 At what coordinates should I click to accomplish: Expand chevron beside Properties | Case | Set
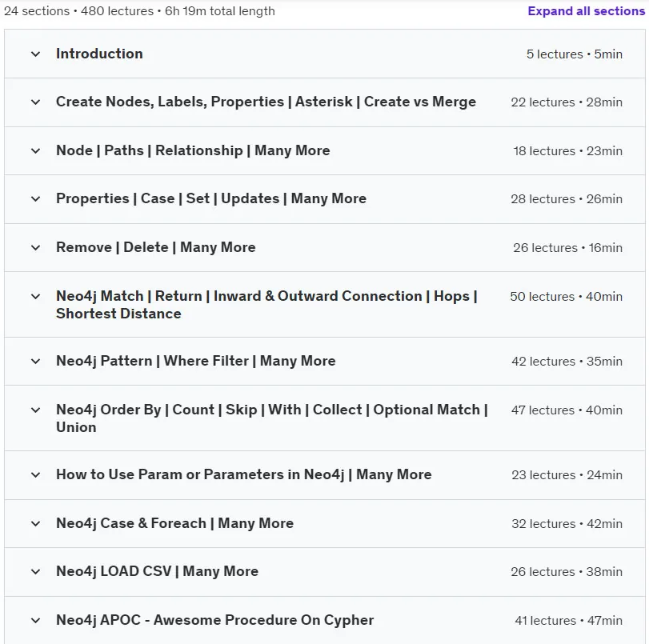35,199
